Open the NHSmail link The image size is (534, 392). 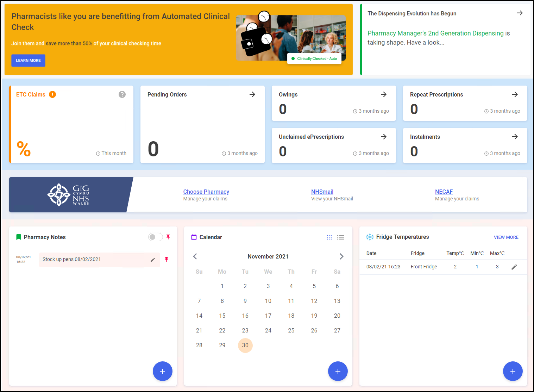322,192
